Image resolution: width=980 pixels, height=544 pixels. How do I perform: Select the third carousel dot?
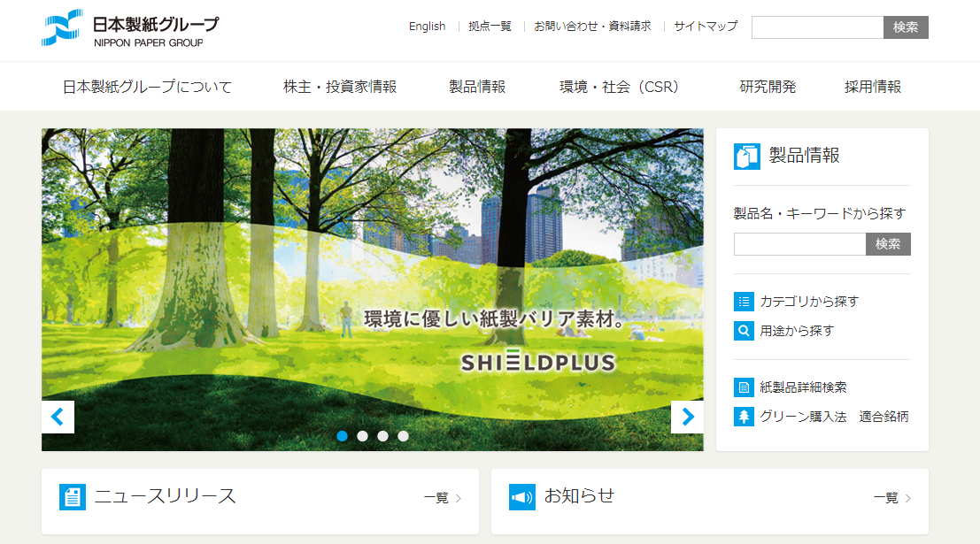click(x=383, y=436)
